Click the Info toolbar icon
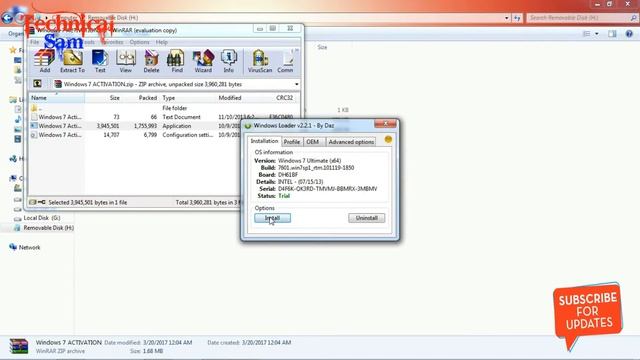The height and width of the screenshot is (360, 640). pos(229,61)
